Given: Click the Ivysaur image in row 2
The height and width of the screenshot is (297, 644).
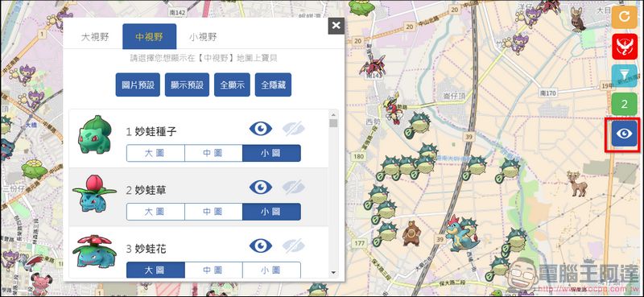Looking at the screenshot, I should click(x=94, y=193).
